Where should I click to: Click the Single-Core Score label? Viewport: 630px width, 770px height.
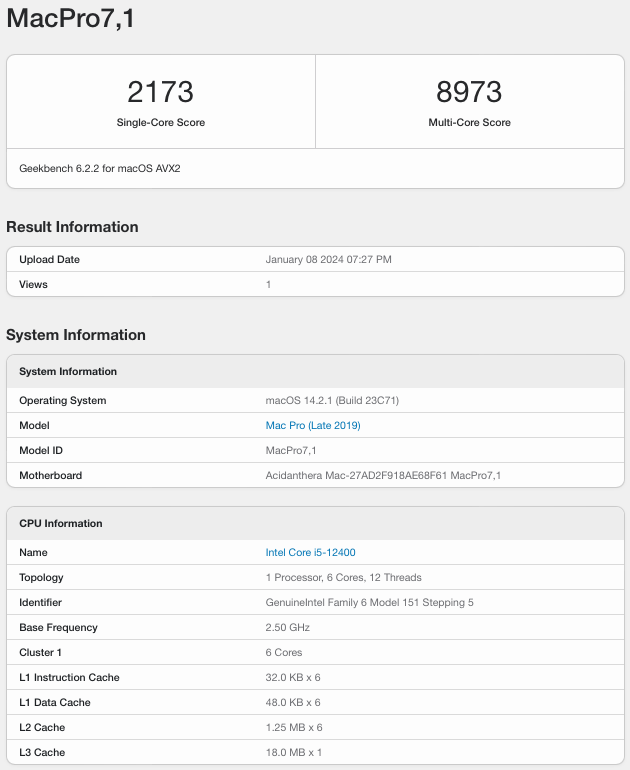click(161, 122)
